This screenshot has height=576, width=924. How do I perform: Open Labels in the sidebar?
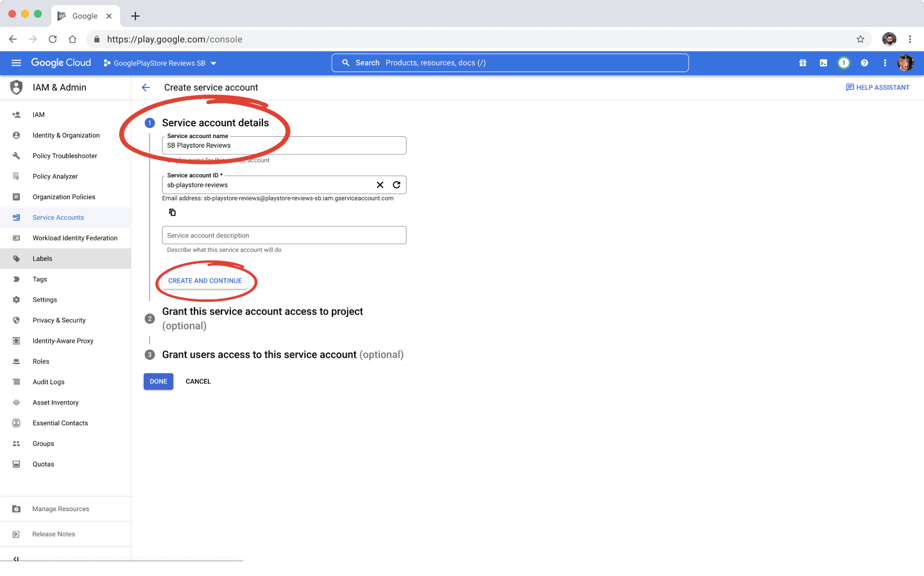65,259
